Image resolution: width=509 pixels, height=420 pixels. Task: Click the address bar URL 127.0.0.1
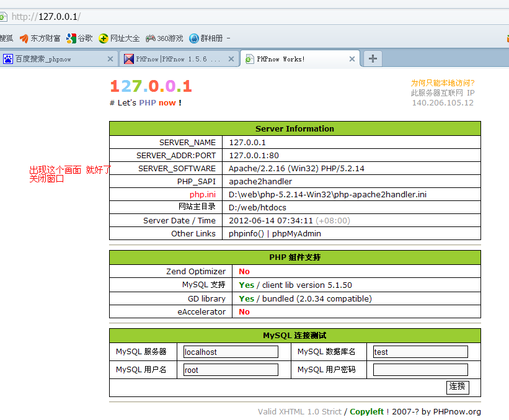coord(46,17)
